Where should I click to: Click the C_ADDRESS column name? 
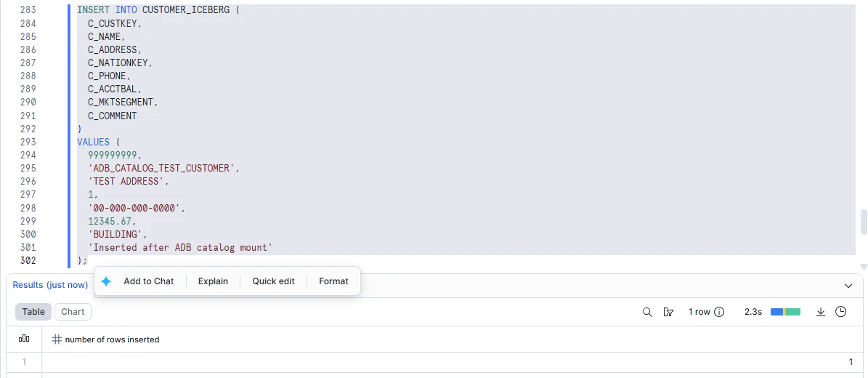[x=113, y=49]
